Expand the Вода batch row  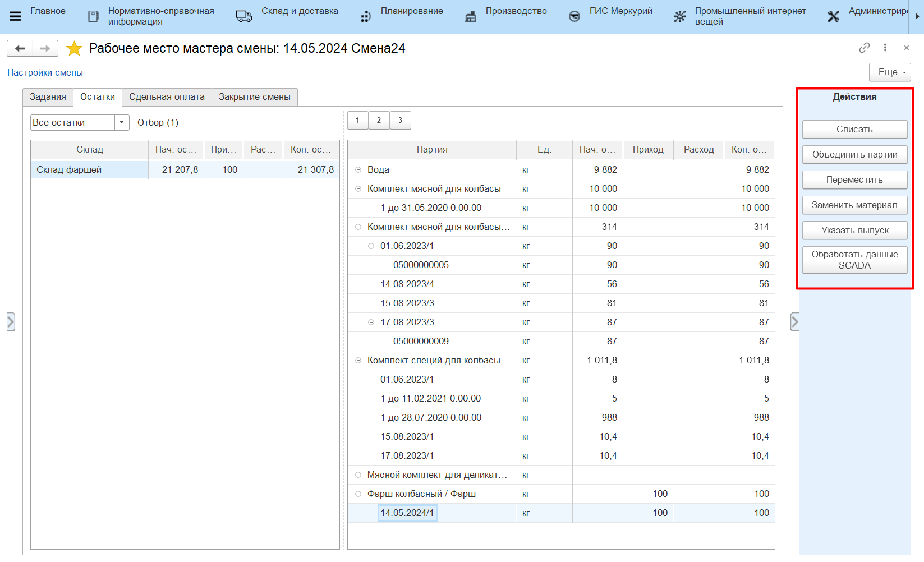(x=358, y=170)
